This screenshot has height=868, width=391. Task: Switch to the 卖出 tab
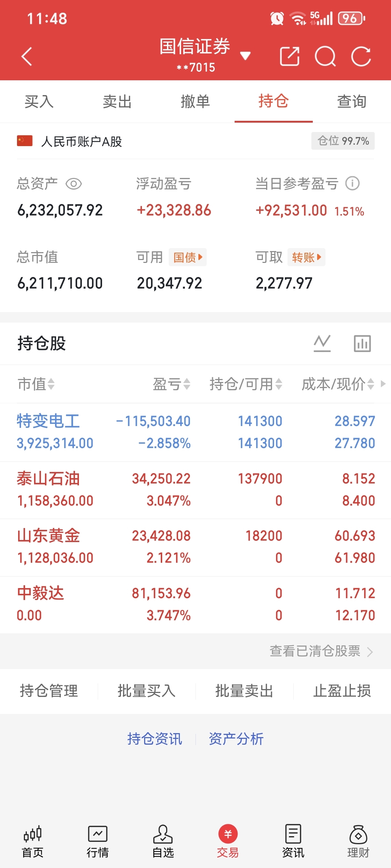point(117,101)
